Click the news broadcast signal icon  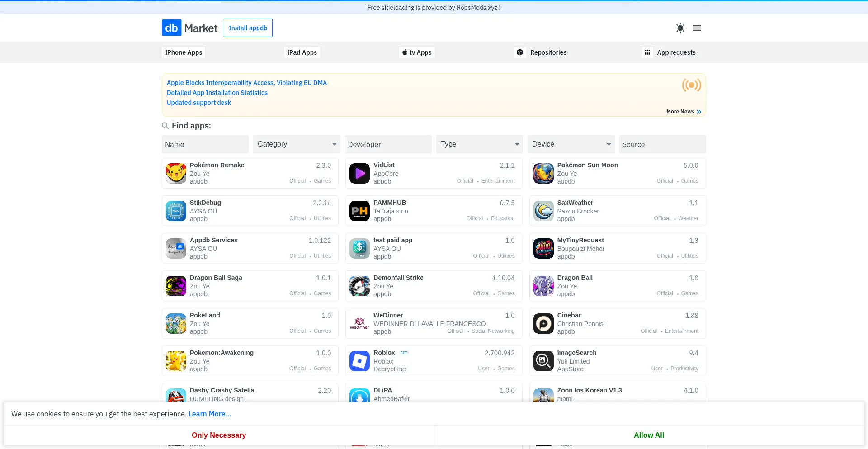point(691,85)
